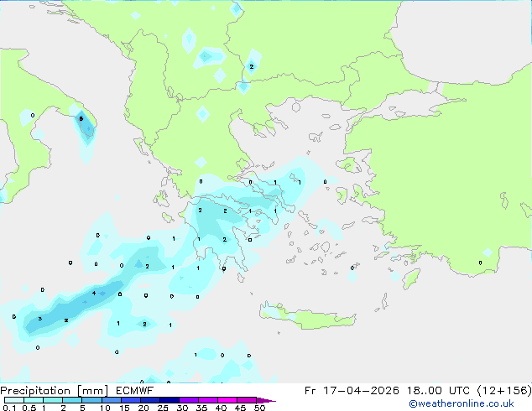This screenshot has width=532, height=411.
Task: Pick the magenta swatch between 40 and 45
Action: pos(227,400)
